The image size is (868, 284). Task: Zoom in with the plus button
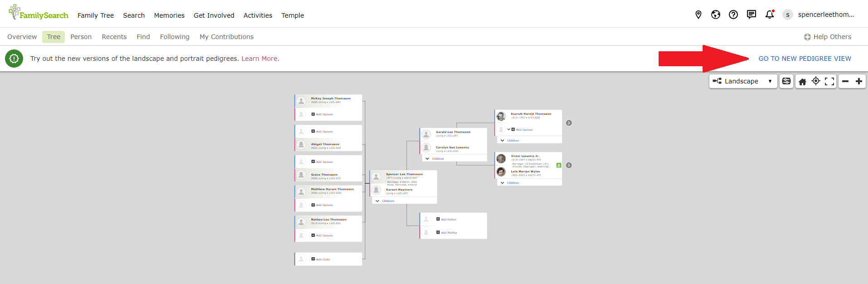click(859, 81)
